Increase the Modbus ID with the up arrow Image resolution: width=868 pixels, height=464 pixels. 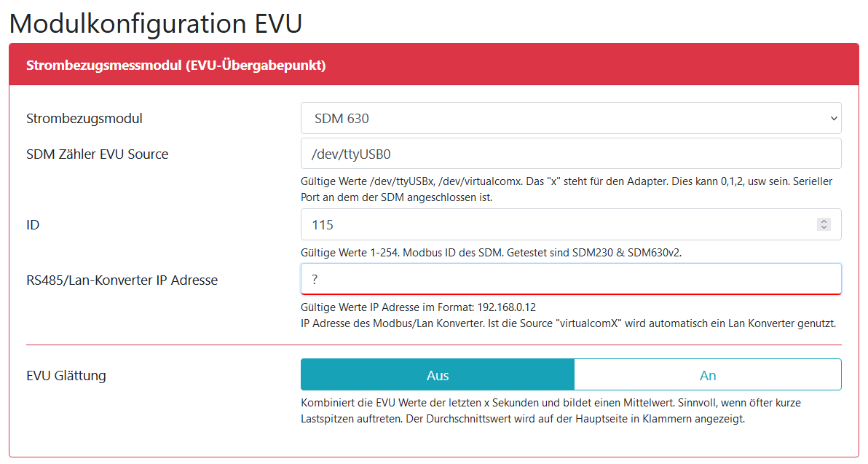click(824, 221)
